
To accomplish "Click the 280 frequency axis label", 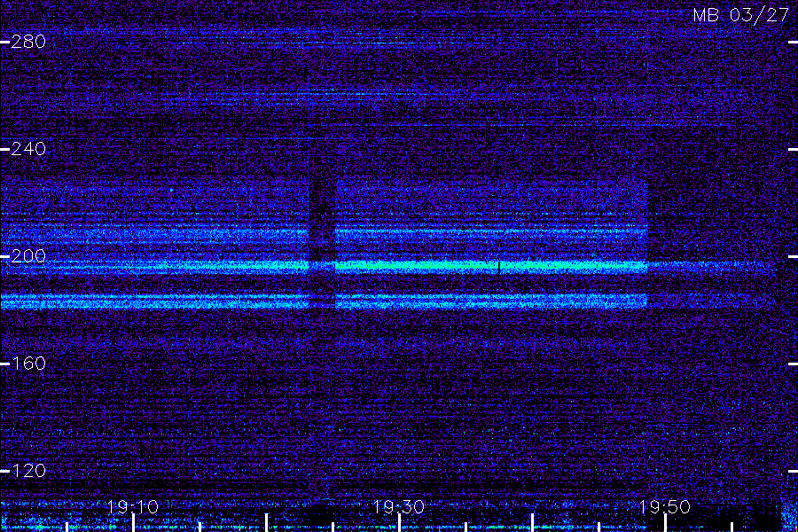I will pos(28,42).
